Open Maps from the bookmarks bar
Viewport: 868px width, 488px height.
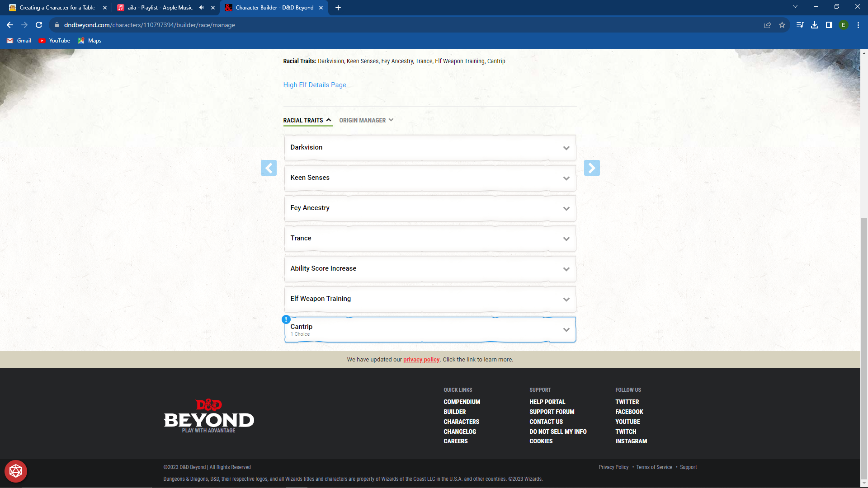click(90, 41)
